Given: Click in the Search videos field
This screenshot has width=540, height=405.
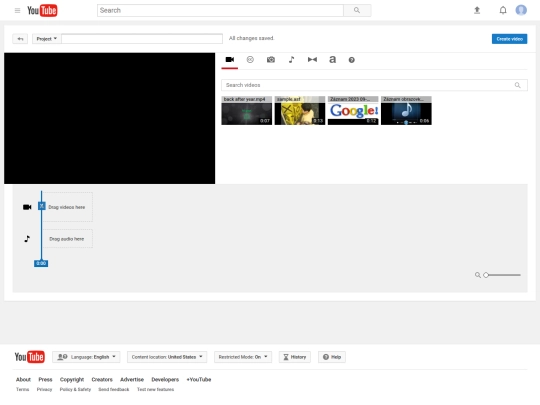Looking at the screenshot, I should 374,85.
